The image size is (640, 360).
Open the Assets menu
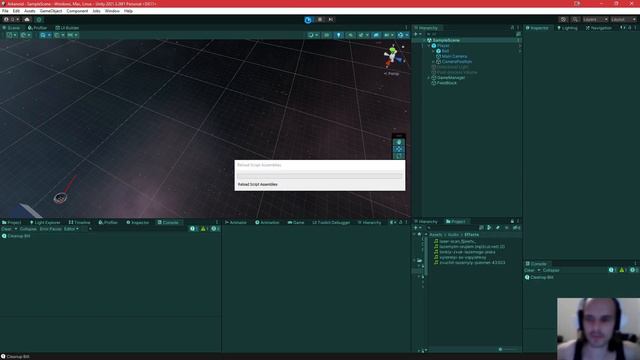point(29,11)
